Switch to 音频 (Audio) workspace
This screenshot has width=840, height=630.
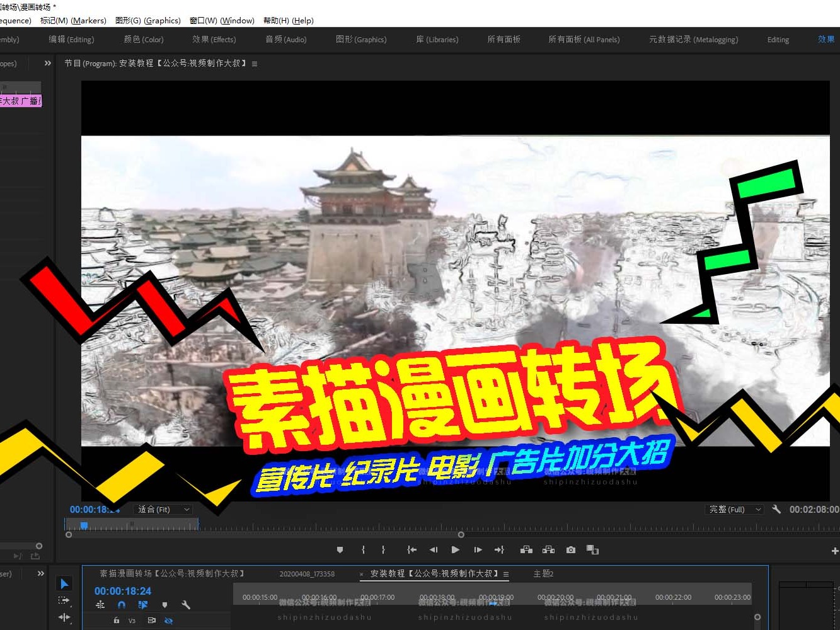(x=286, y=39)
